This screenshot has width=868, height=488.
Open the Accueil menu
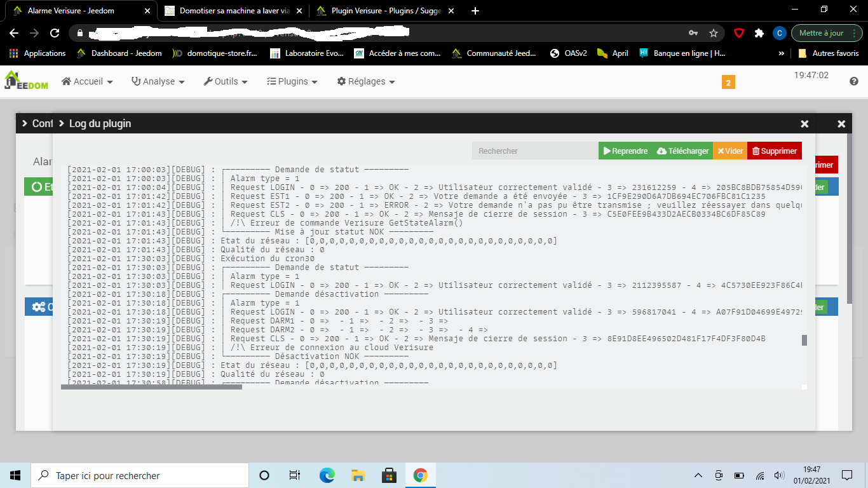point(87,81)
